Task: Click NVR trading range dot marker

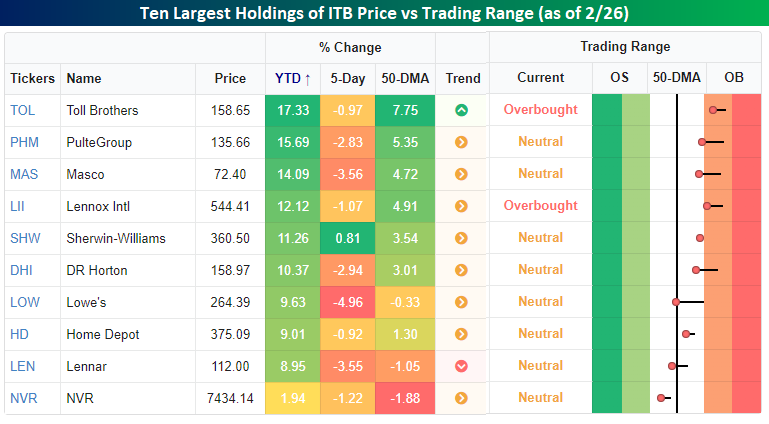Action: tap(661, 398)
